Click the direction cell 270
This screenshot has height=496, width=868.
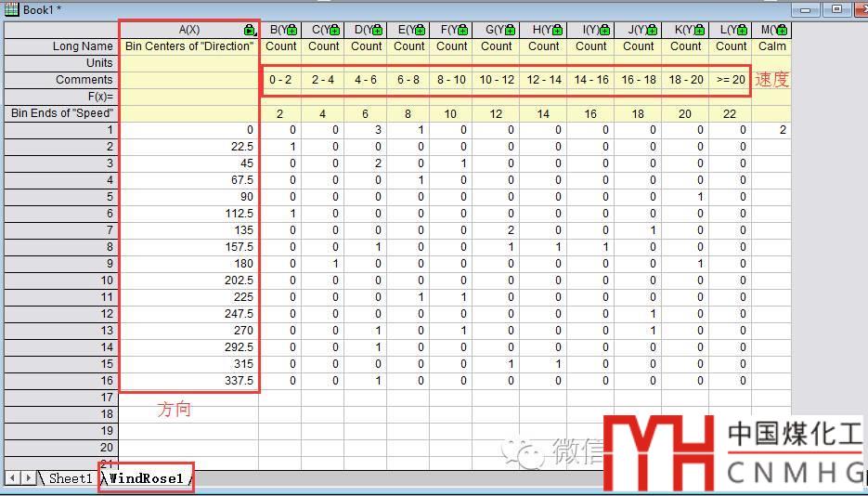[x=188, y=331]
